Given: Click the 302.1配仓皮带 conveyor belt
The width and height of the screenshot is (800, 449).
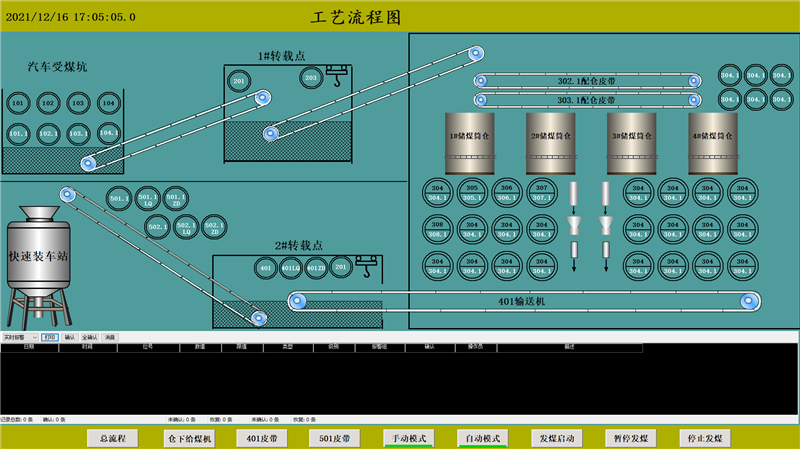Looking at the screenshot, I should tap(586, 80).
